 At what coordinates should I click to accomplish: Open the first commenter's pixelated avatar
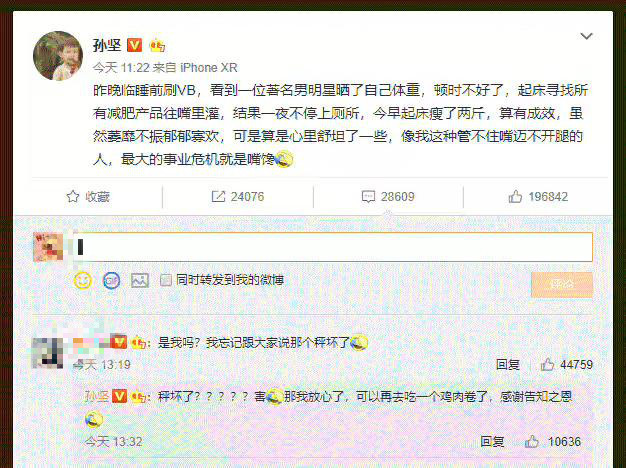48,353
